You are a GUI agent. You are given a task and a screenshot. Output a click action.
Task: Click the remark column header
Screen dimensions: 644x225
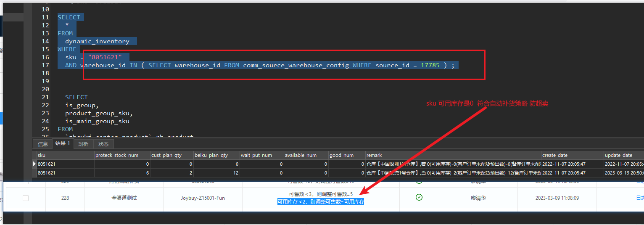click(x=453, y=155)
